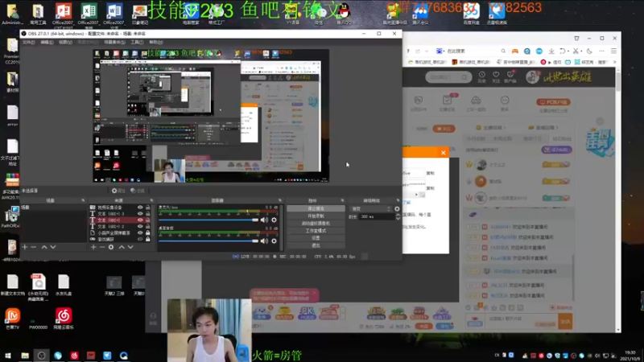
Task: Enable Studio Mode in the controls panel
Action: click(316, 231)
